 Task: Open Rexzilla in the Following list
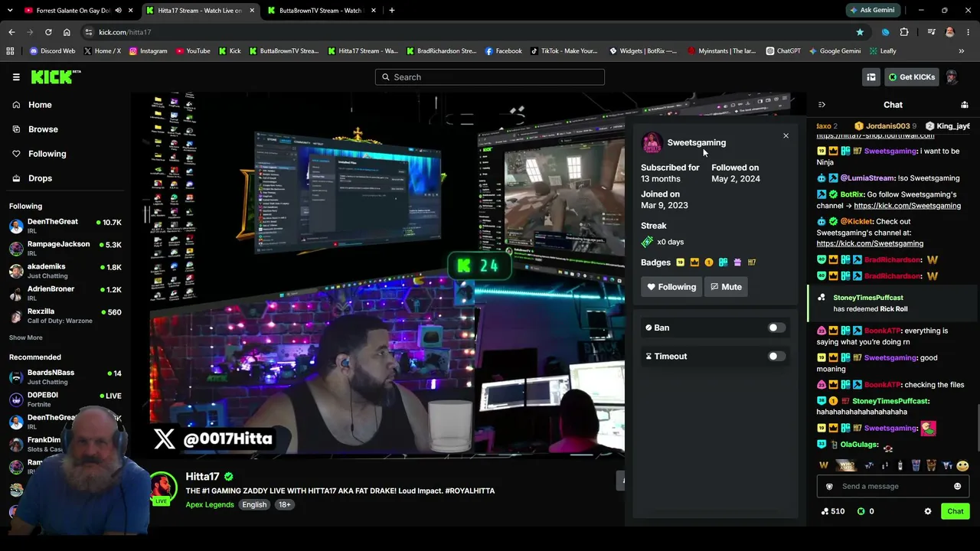click(x=65, y=315)
